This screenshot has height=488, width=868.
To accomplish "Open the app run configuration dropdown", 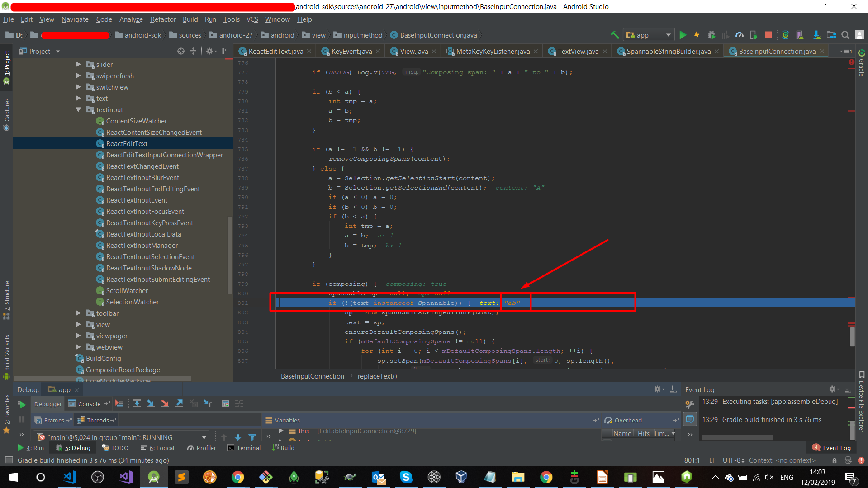I will pos(649,35).
